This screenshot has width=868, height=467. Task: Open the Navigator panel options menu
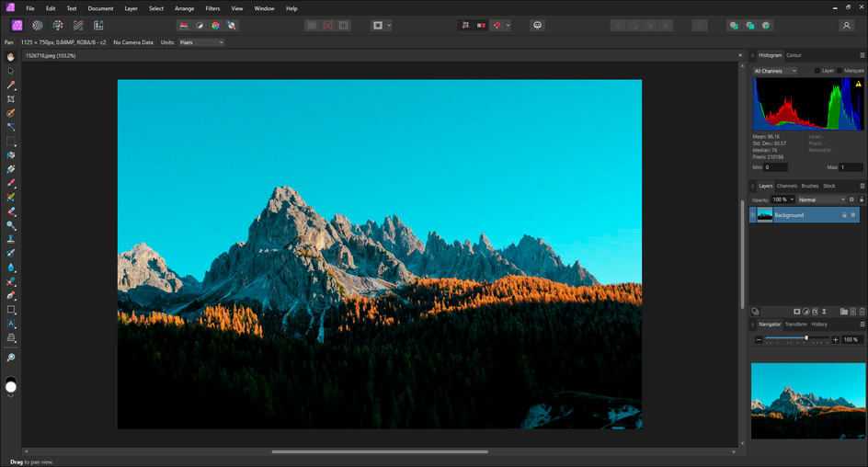coord(862,325)
